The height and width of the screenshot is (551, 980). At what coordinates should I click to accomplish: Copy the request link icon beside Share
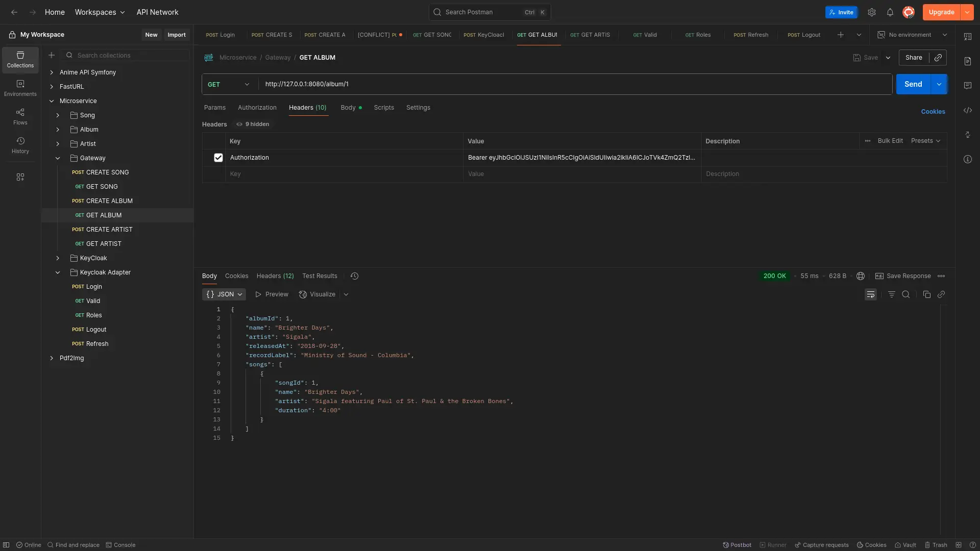coord(938,58)
